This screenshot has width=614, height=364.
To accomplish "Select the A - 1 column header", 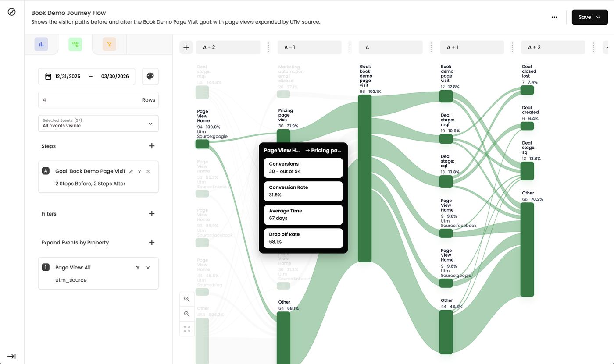I will (309, 47).
